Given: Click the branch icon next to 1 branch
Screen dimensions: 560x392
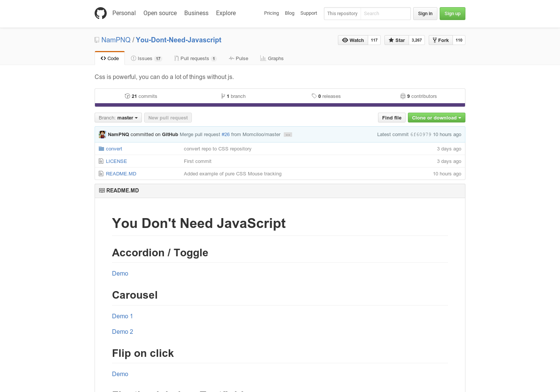Looking at the screenshot, I should [223, 96].
